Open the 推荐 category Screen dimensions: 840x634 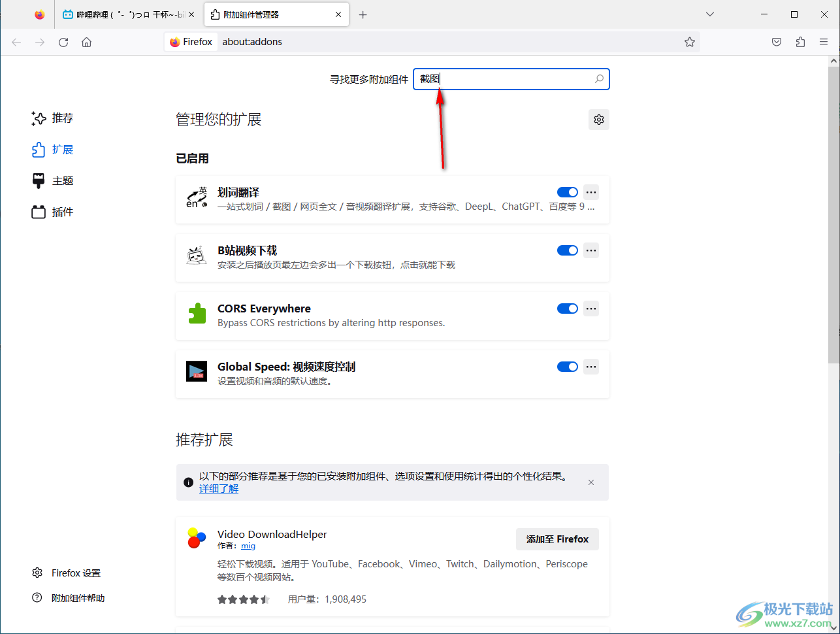53,118
